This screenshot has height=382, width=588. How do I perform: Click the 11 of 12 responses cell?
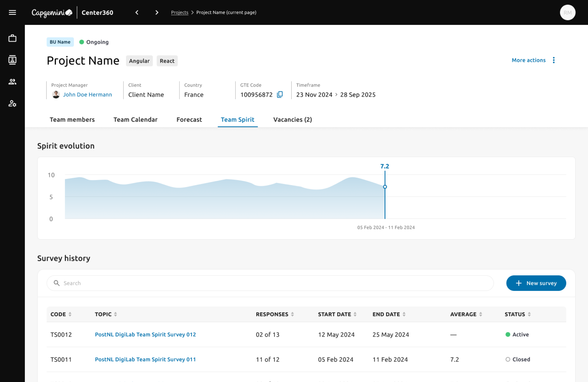pos(267,359)
